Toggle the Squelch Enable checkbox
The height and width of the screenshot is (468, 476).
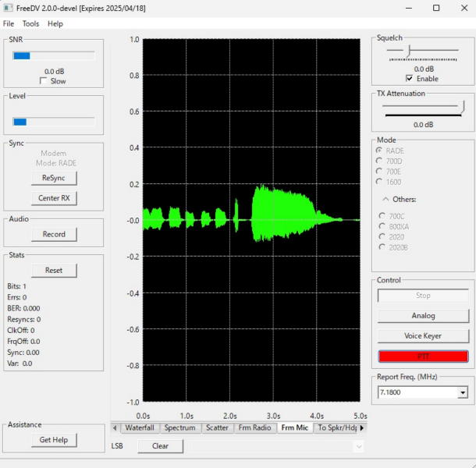click(410, 79)
